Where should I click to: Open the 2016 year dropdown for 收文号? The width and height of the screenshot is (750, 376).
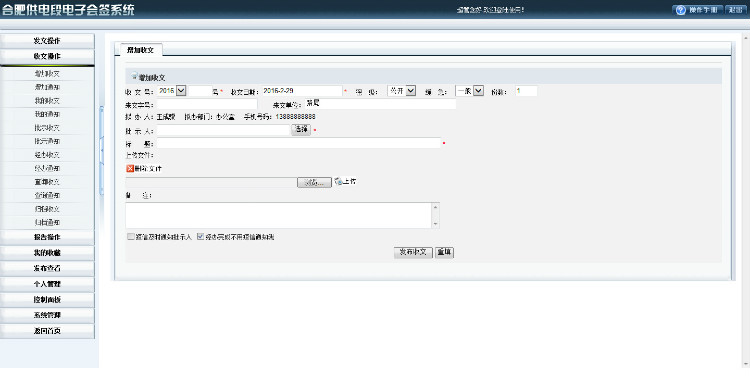tap(181, 90)
